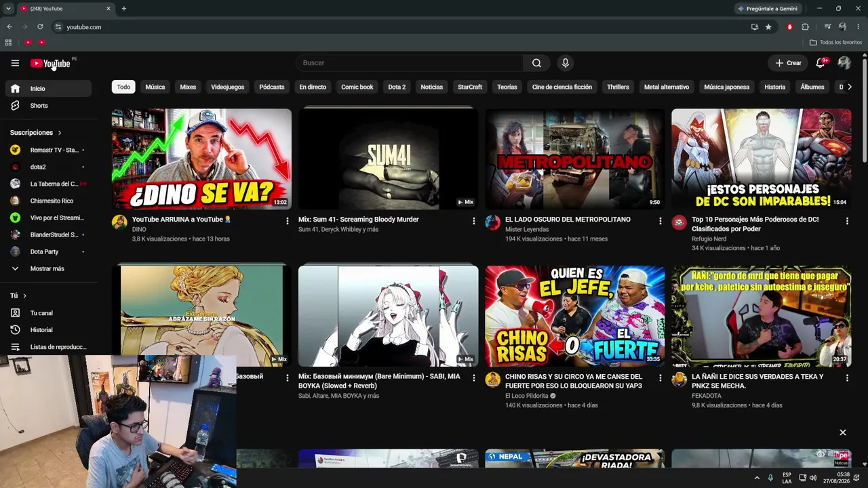
Task: Open the YouTube guide hamburger menu
Action: click(x=15, y=63)
